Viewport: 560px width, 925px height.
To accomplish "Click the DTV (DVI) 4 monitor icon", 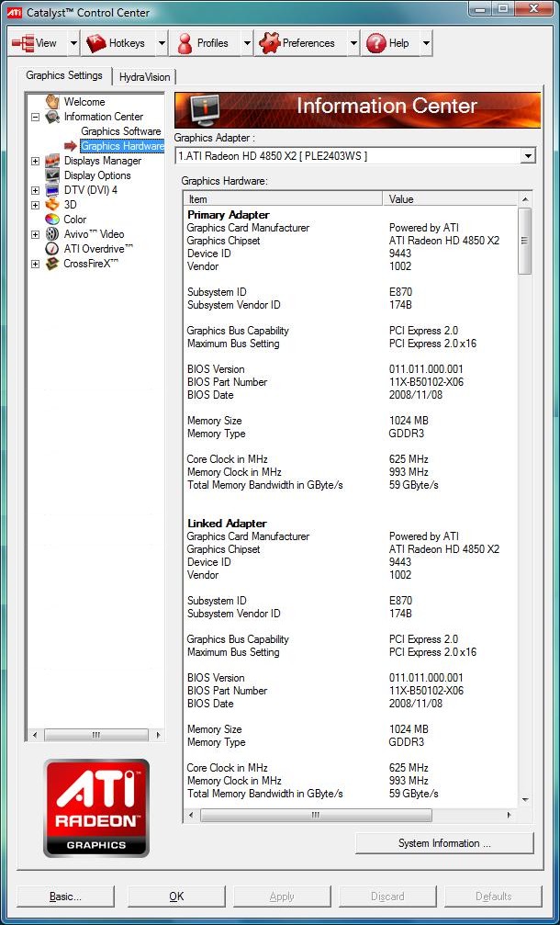I will pos(52,190).
